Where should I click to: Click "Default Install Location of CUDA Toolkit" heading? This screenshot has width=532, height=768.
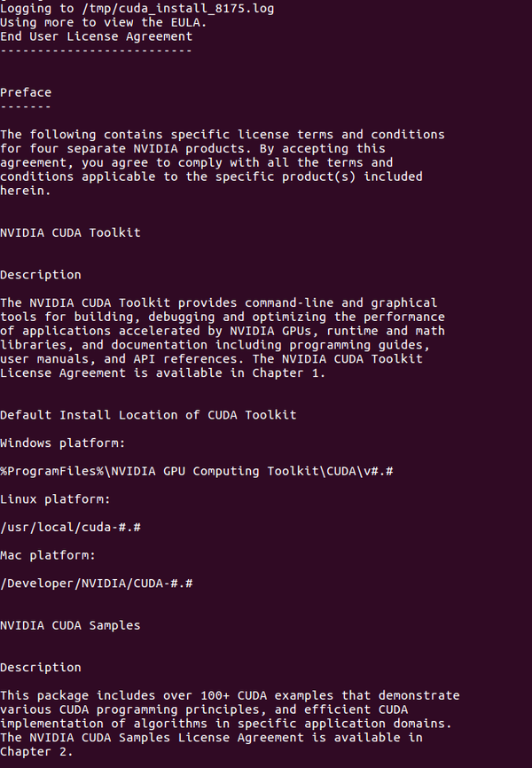pos(148,415)
